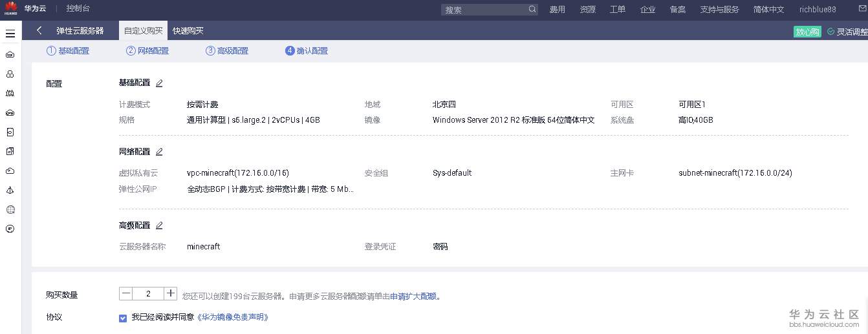This screenshot has height=334, width=868.
Task: Open the 企业 menu in the header
Action: point(647,10)
